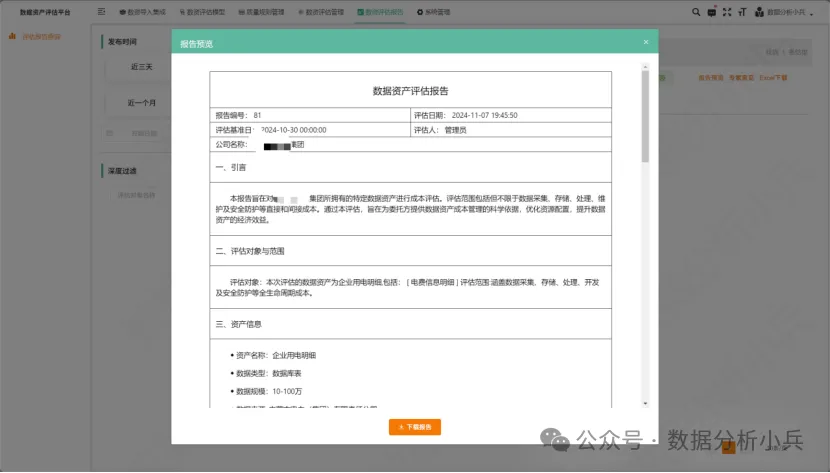Click the 三、资产信息 heading
830x473 pixels.
tap(238, 324)
